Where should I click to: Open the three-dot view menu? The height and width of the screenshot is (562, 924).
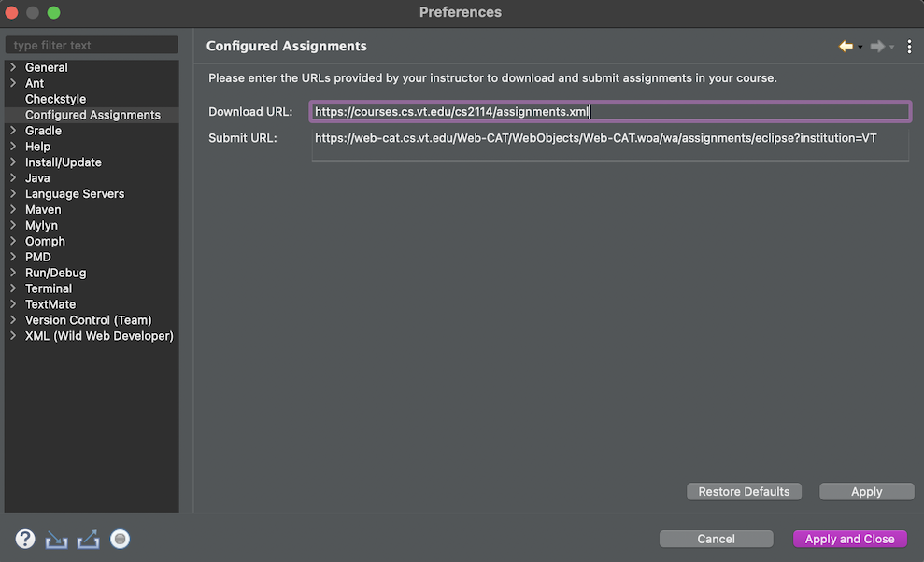tap(908, 45)
